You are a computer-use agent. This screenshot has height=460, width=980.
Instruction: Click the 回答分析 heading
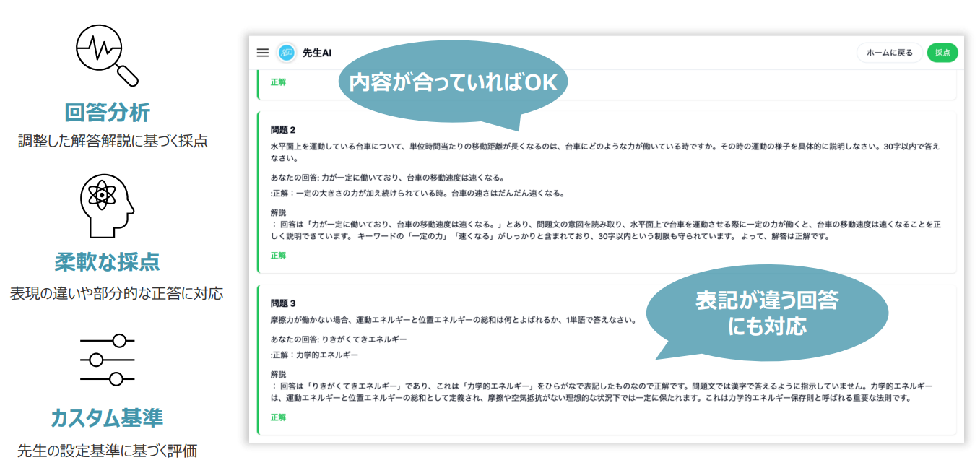click(x=108, y=113)
